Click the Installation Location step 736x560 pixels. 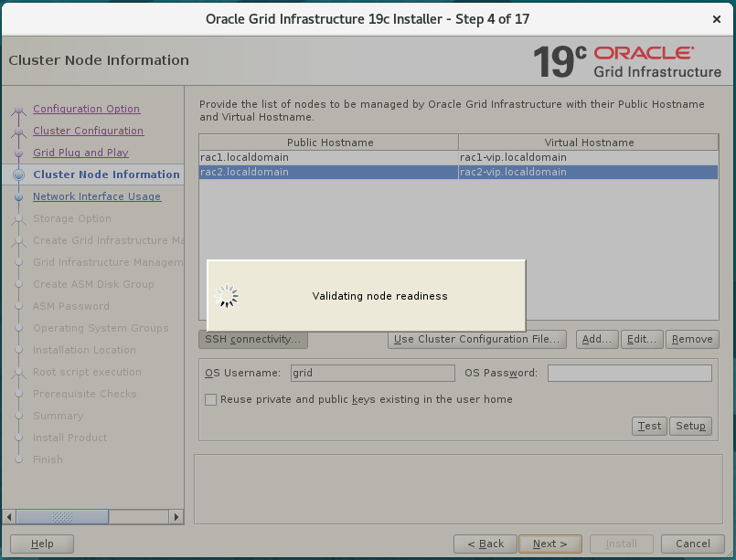[x=84, y=350]
